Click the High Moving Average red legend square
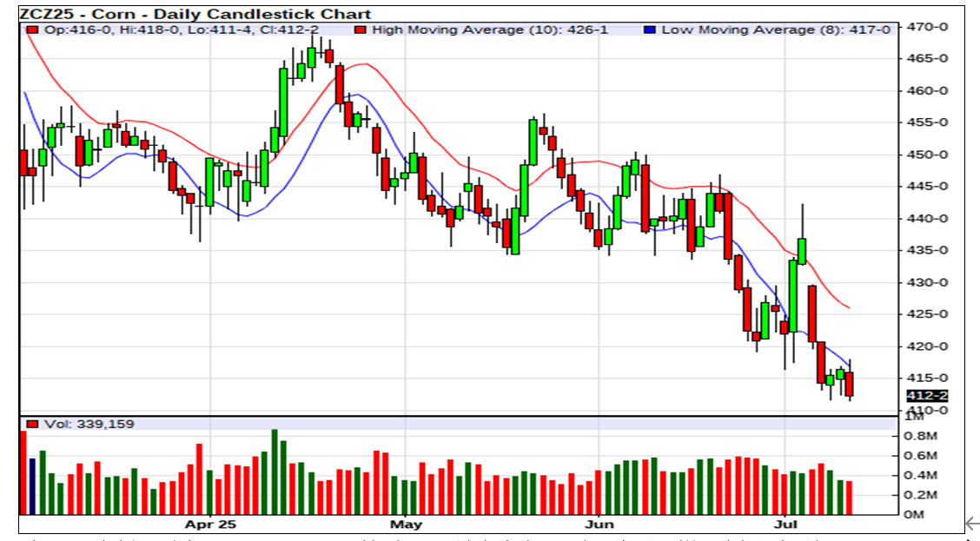 click(x=360, y=30)
